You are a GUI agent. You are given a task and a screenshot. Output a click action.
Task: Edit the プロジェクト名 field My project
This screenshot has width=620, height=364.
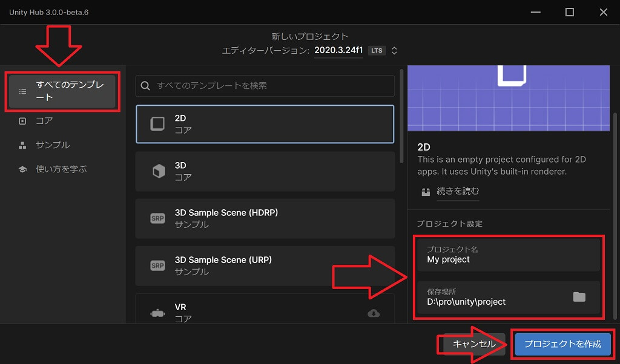[509, 255]
